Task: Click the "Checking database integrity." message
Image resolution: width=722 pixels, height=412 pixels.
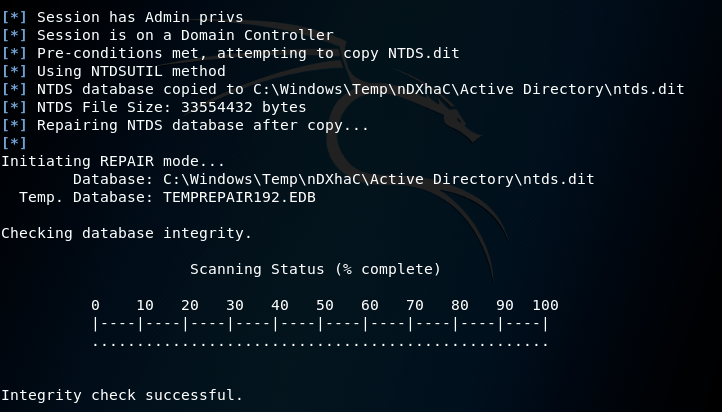Action: point(126,233)
